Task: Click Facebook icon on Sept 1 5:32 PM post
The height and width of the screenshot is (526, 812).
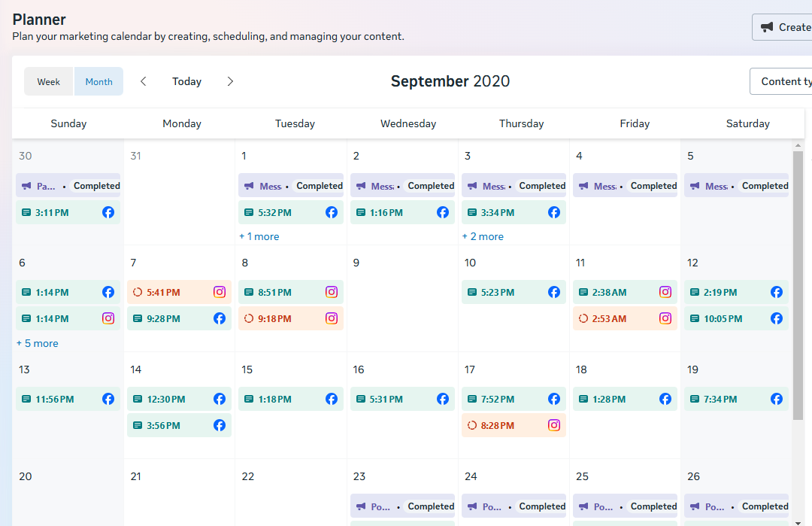Action: point(332,212)
